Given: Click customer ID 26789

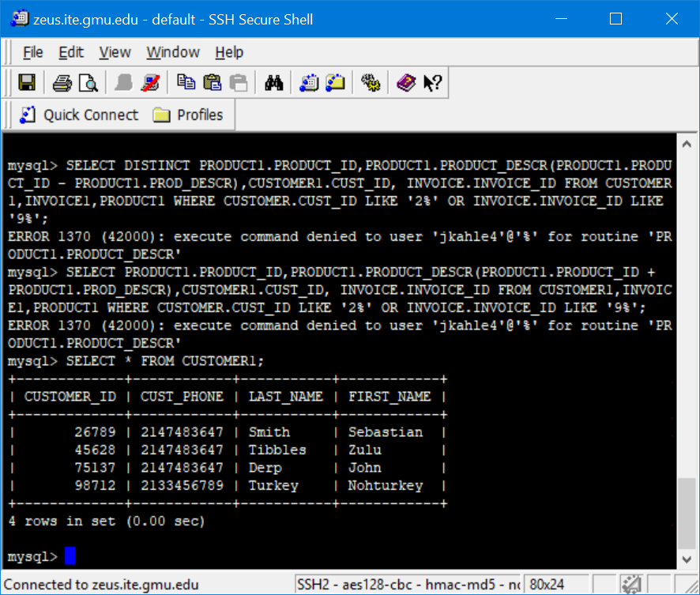Looking at the screenshot, I should (95, 431).
